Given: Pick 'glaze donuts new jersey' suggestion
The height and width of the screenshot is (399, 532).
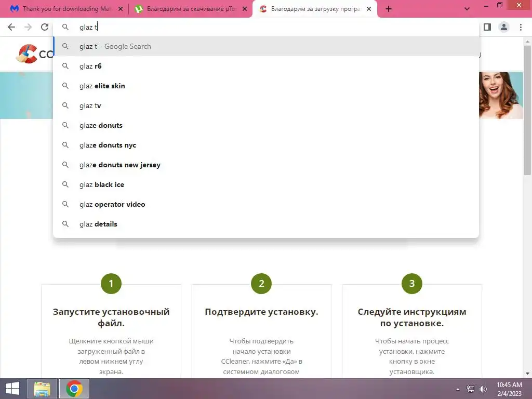Looking at the screenshot, I should point(266,165).
